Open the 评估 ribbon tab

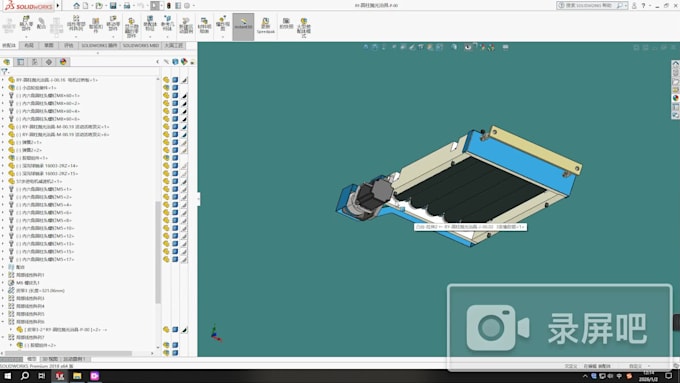[x=69, y=46]
